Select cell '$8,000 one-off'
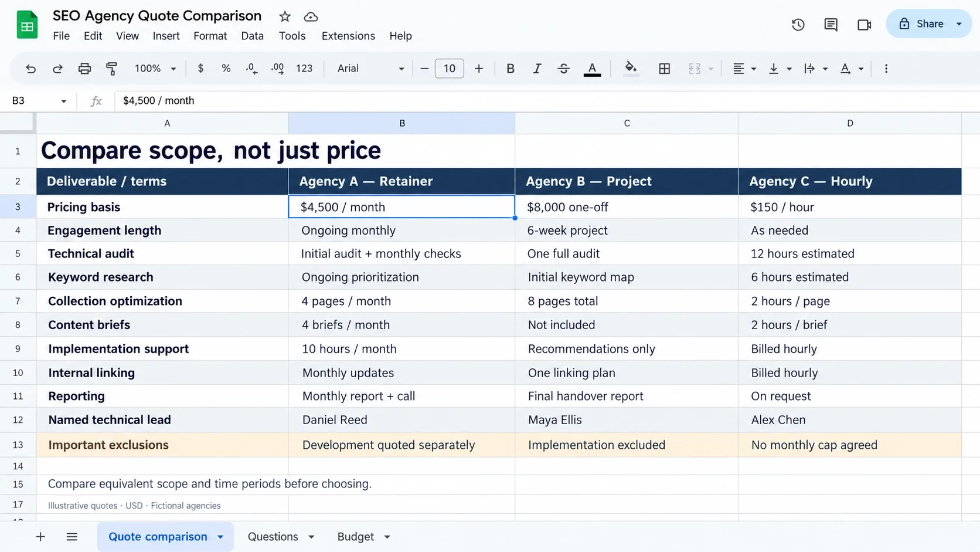Screen dimensions: 980x552 (x=627, y=207)
